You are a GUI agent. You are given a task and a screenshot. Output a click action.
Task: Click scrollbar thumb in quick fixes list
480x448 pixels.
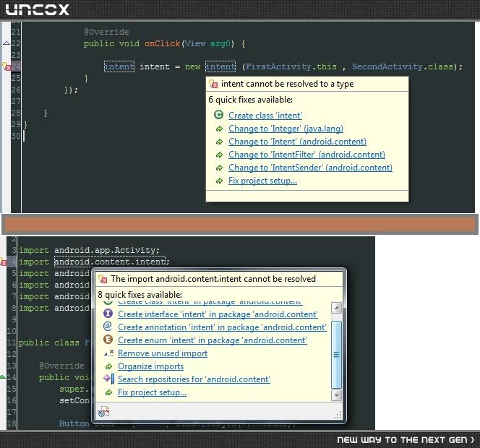(x=336, y=355)
